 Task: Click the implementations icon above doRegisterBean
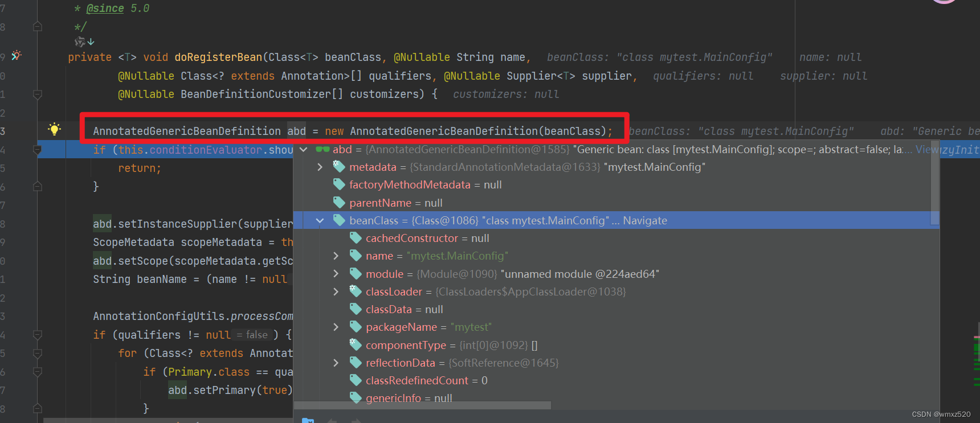[x=84, y=42]
